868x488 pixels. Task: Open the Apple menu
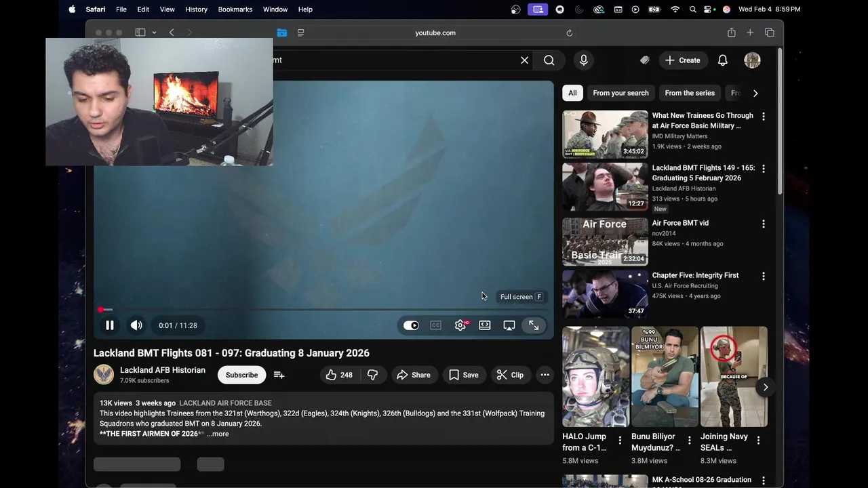(72, 9)
